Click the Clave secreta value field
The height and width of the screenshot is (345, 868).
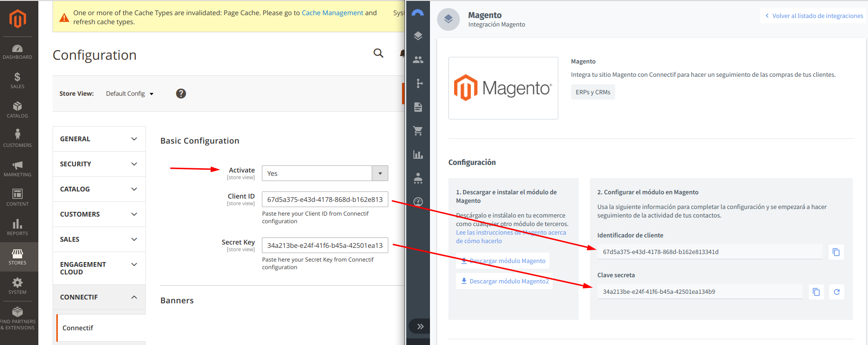click(700, 291)
